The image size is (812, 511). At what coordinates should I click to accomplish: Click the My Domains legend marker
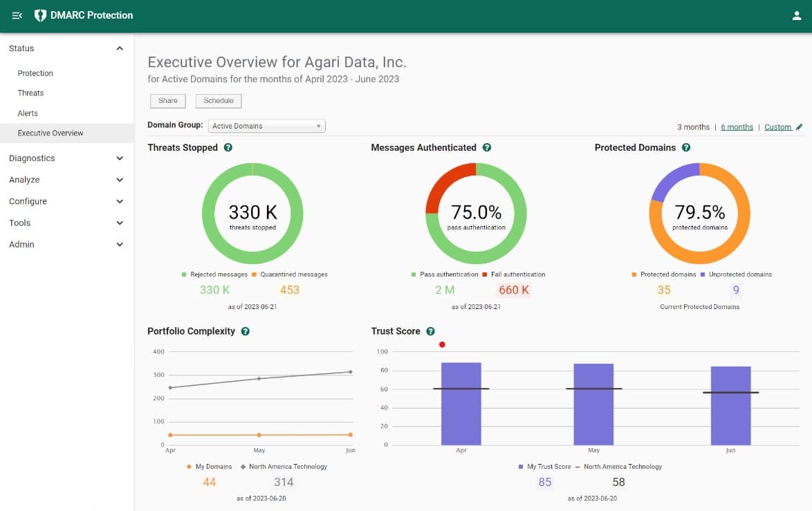(189, 467)
